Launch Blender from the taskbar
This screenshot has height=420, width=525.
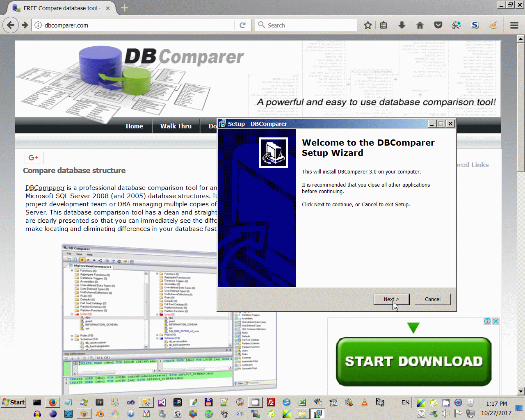(x=99, y=414)
